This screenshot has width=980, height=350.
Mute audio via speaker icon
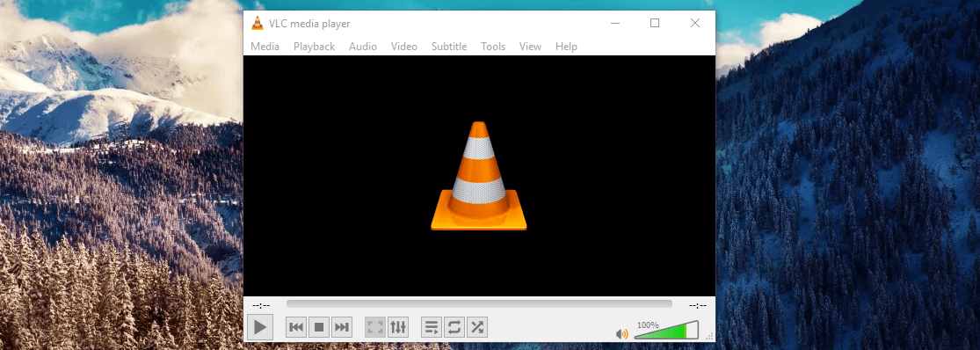621,334
